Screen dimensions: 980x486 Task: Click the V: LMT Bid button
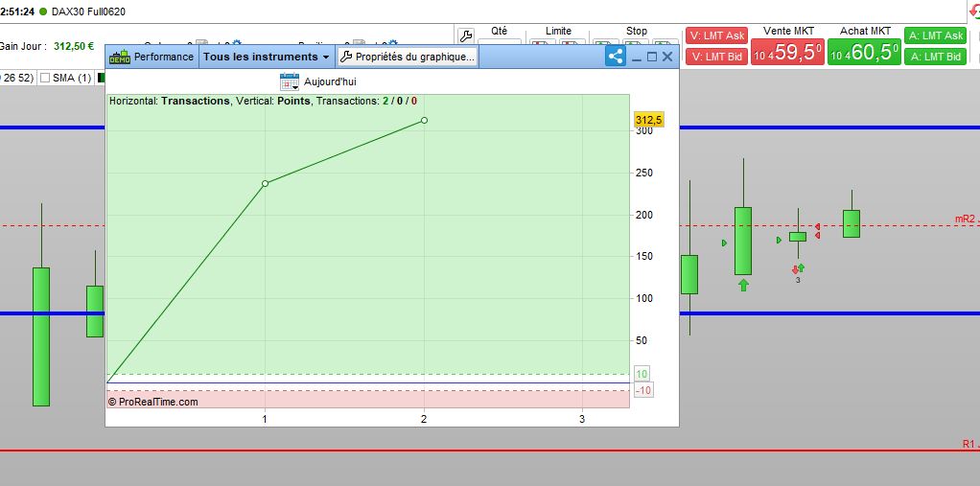point(717,57)
